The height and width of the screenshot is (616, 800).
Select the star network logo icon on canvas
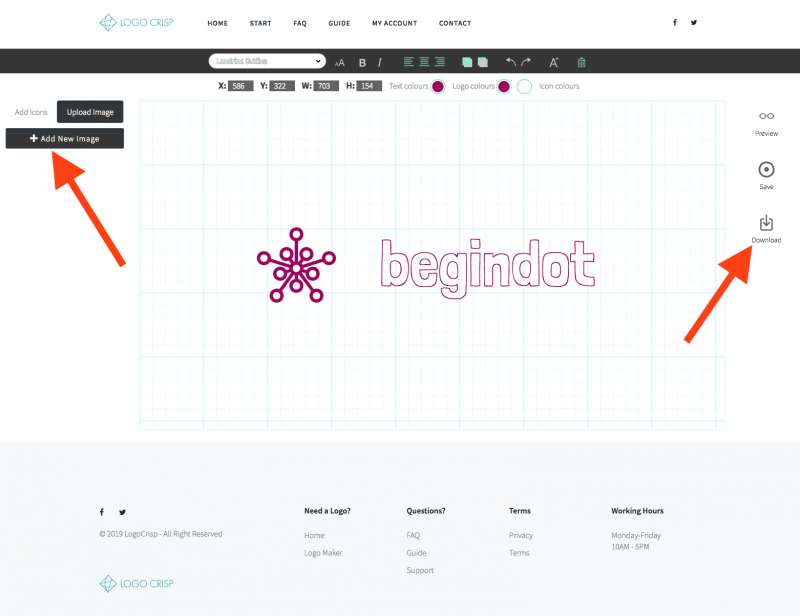pos(296,265)
